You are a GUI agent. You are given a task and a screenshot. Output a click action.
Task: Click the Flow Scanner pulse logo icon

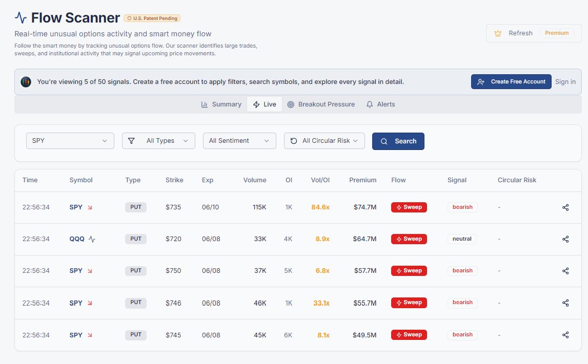(21, 17)
